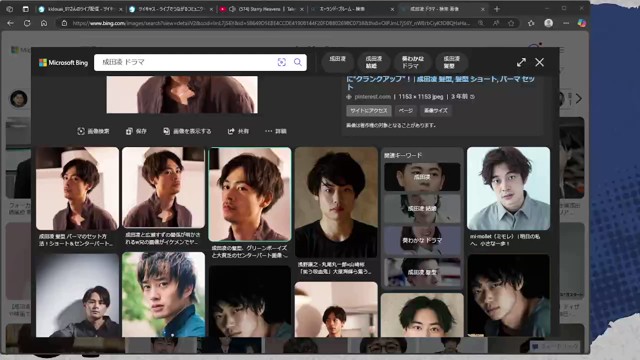Close the 成田凌 ドラマ tab
640x360 pixels.
(482, 9)
